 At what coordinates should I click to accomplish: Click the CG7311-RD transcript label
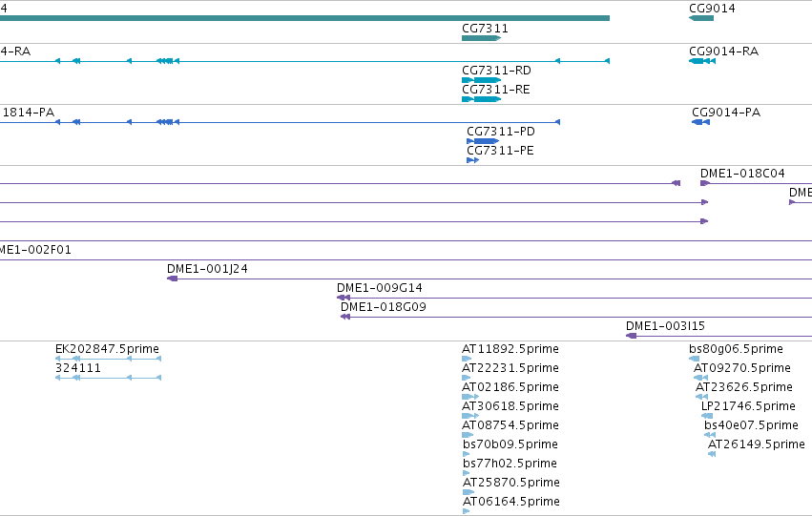[496, 71]
